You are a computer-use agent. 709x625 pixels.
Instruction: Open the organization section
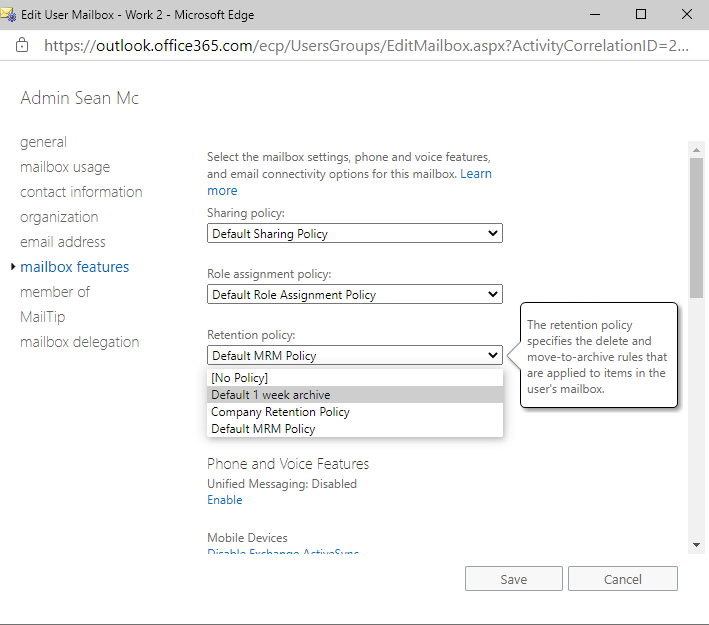click(59, 217)
